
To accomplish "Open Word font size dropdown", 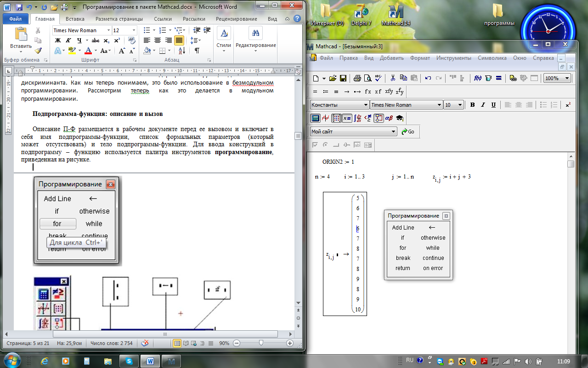I will click(x=134, y=30).
